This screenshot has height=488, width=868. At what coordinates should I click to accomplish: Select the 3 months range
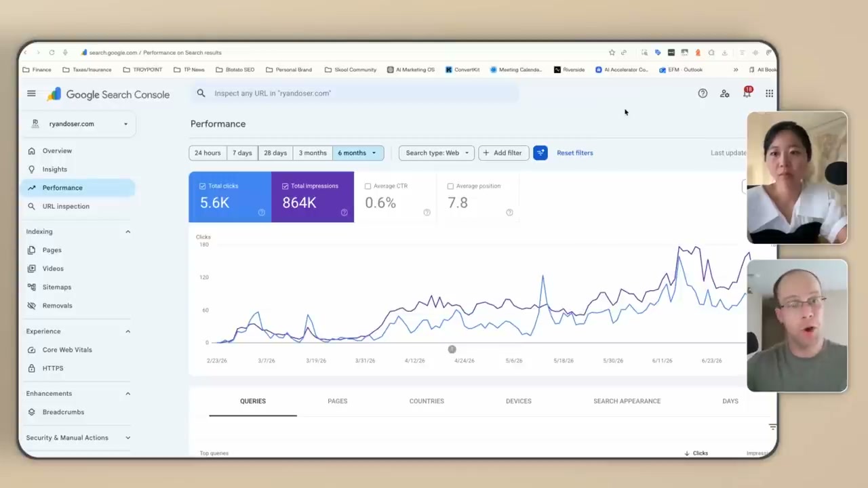tap(313, 152)
